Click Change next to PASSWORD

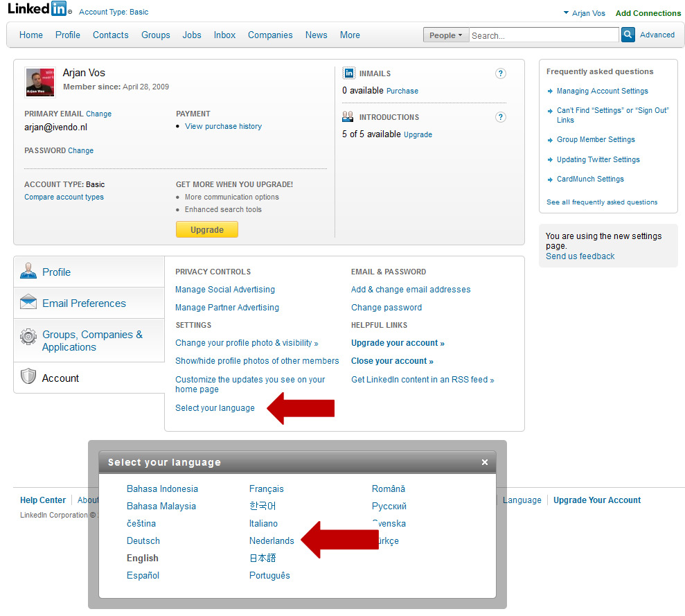pyautogui.click(x=80, y=150)
